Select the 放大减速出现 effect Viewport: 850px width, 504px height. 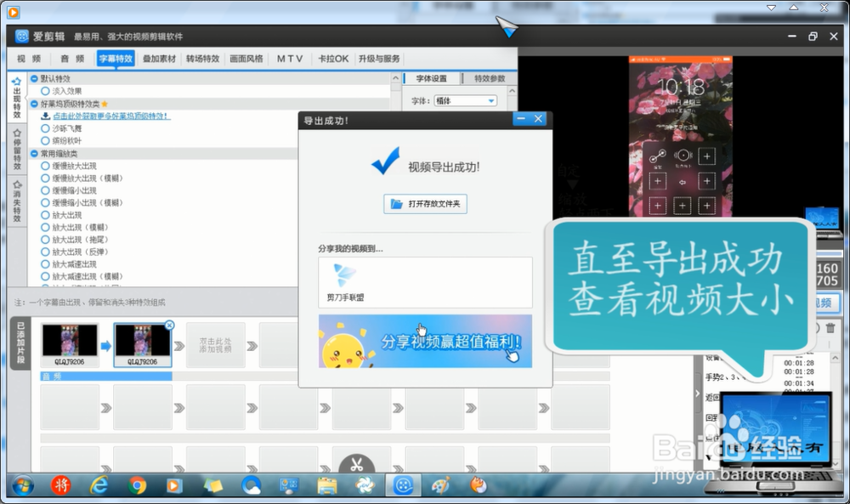tap(46, 264)
